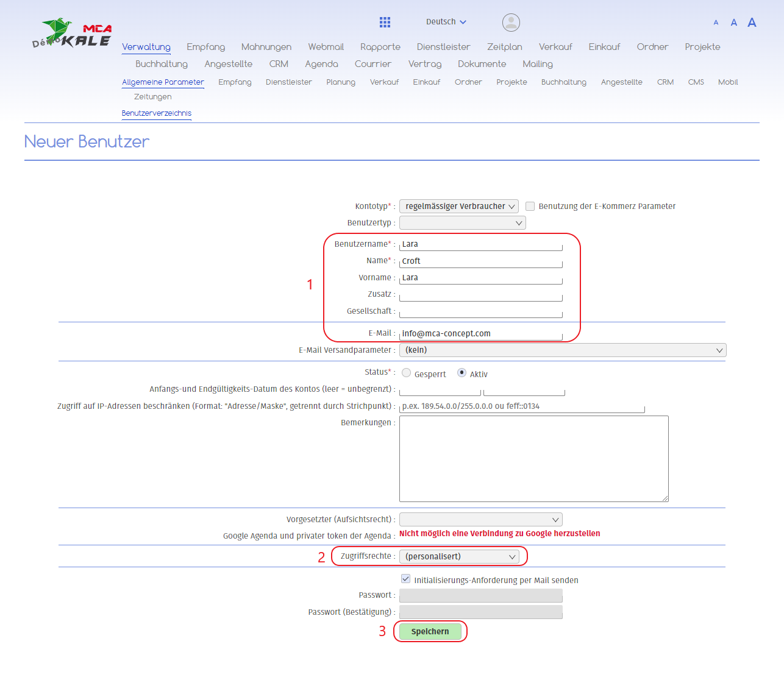The image size is (784, 694).
Task: Uncheck Initialisierungs-Anforderung per Mail senden
Action: click(406, 579)
